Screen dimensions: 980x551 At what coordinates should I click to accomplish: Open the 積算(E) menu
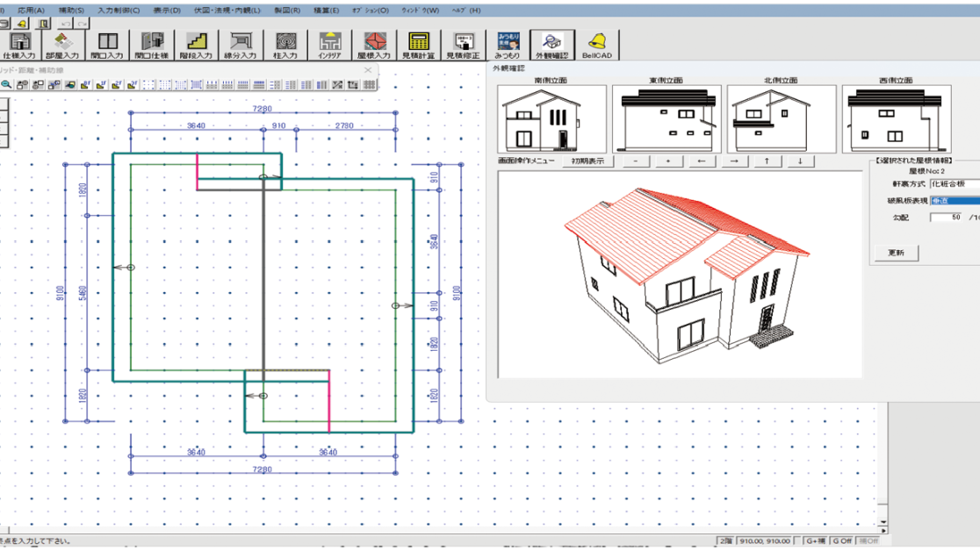(327, 11)
